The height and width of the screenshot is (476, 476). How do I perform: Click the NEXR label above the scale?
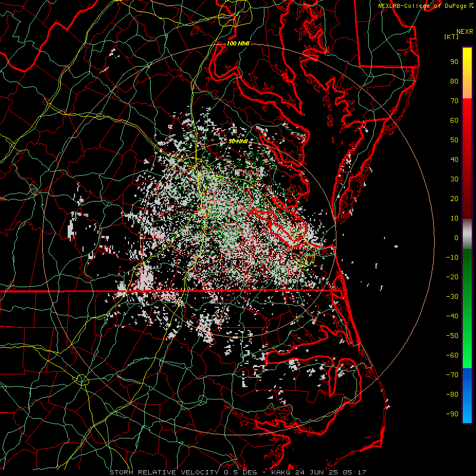tap(465, 32)
